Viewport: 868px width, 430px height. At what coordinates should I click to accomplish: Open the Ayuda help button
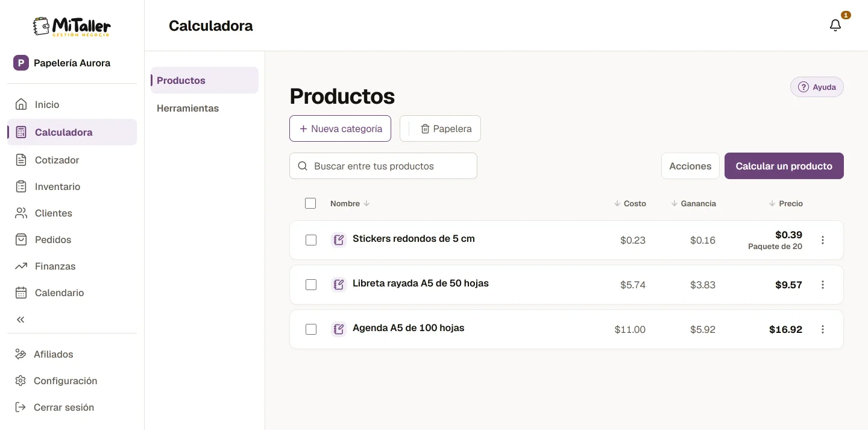[817, 87]
